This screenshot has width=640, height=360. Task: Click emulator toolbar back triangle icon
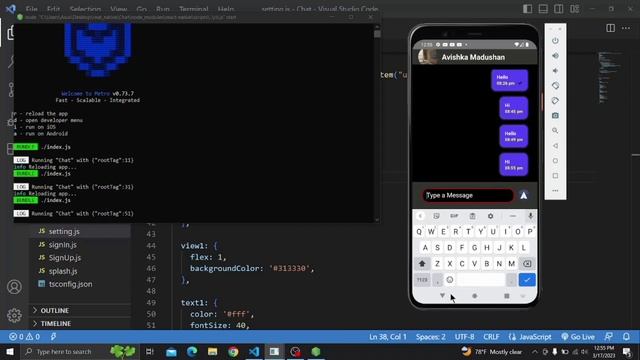coord(555,146)
